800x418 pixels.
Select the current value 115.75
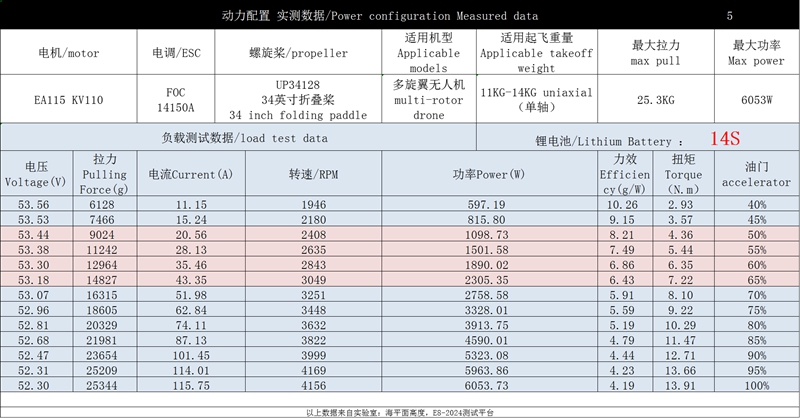point(190,385)
